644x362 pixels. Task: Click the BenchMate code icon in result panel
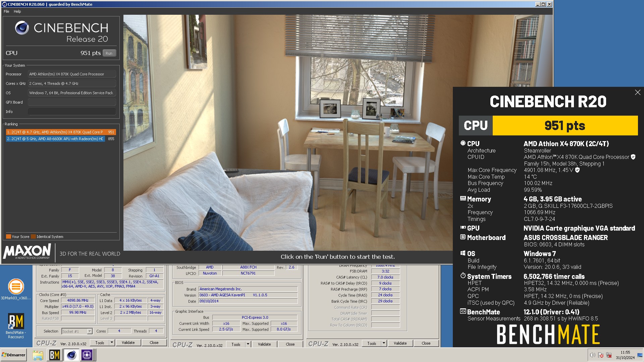click(x=463, y=311)
